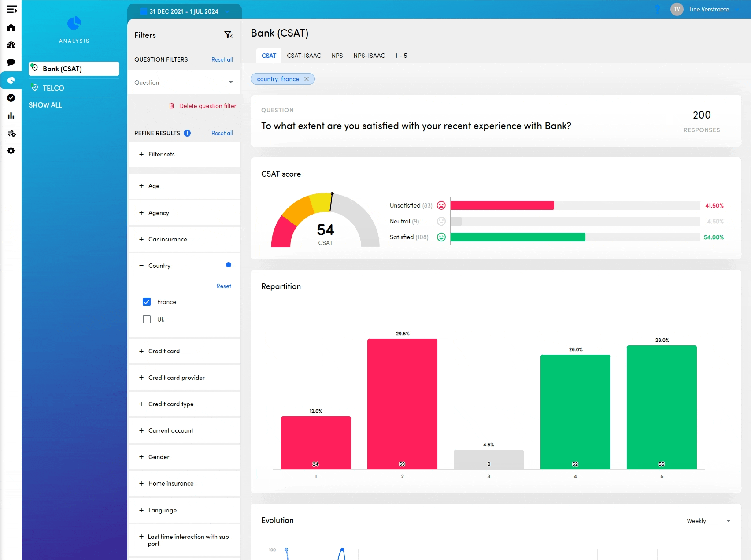751x560 pixels.
Task: Open the dashboard gauge icon in sidebar
Action: (x=11, y=45)
